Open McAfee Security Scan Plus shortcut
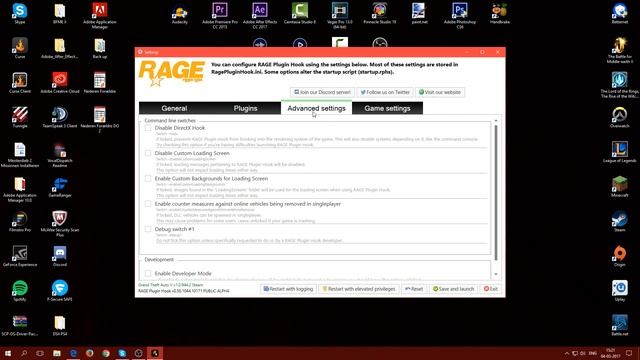The height and width of the screenshot is (360, 640). (x=60, y=223)
